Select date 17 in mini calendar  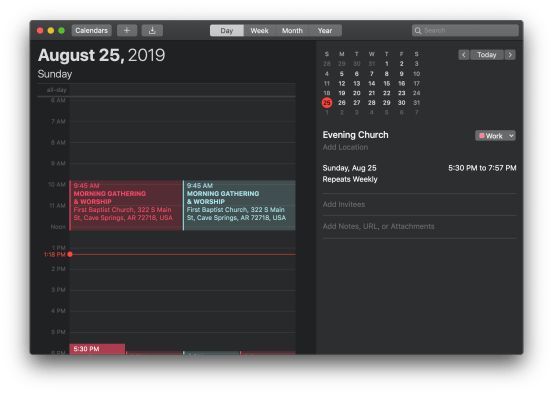(417, 84)
